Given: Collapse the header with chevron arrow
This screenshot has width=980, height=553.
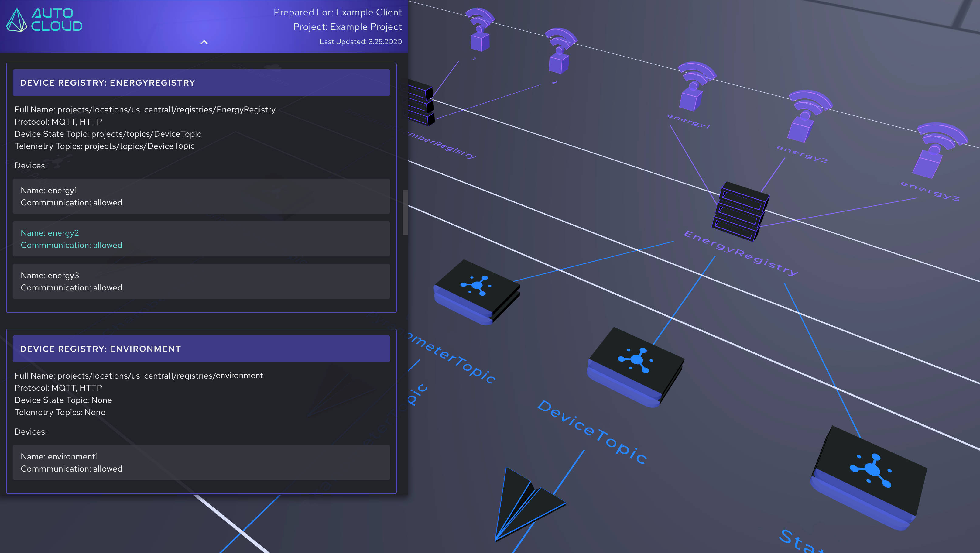Looking at the screenshot, I should [204, 42].
